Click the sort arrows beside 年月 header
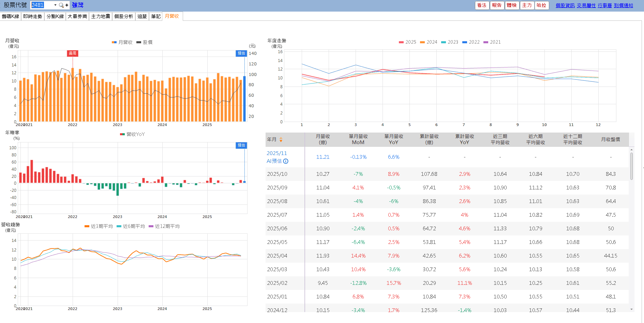The image size is (644, 323). tap(281, 139)
